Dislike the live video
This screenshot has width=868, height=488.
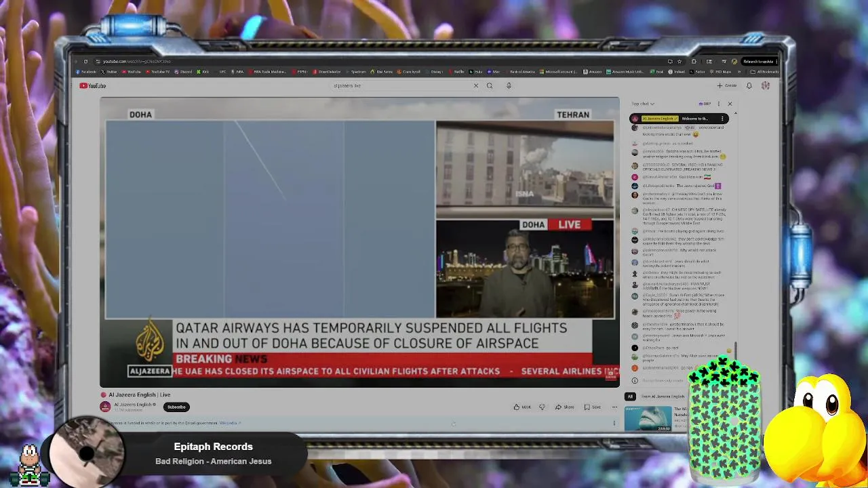(x=542, y=407)
